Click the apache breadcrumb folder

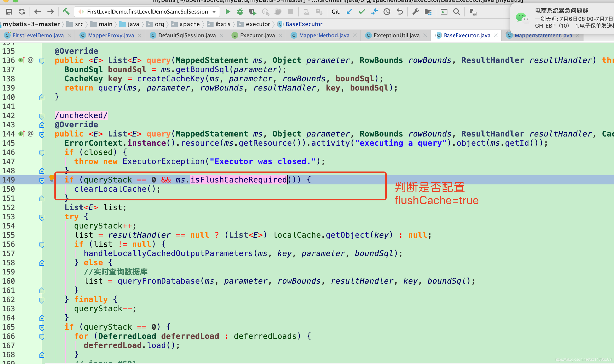(186, 24)
